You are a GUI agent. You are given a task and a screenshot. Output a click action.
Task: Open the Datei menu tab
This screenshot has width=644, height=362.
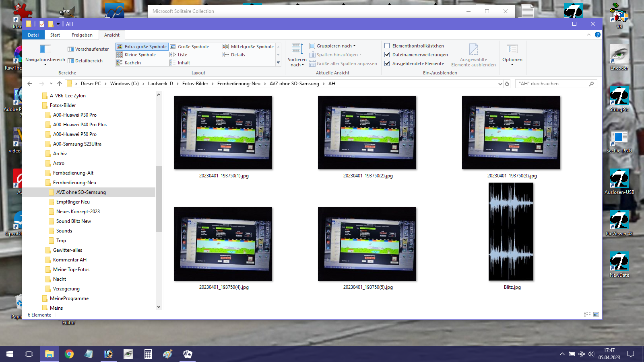[33, 35]
